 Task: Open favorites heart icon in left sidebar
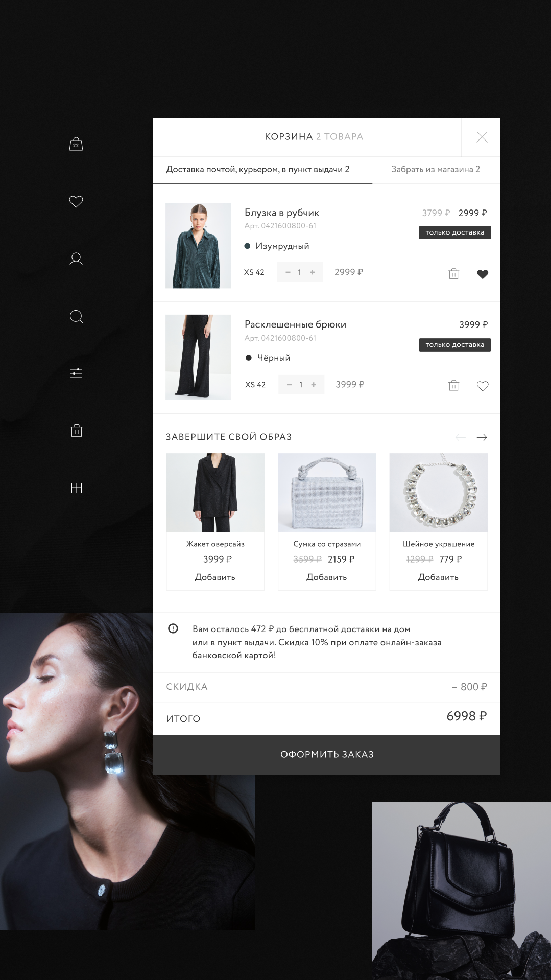76,201
